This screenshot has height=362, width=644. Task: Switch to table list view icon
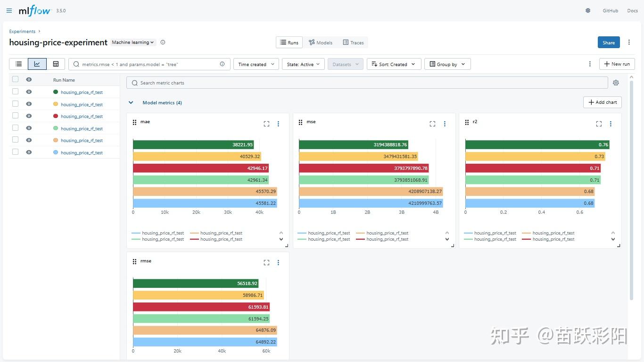coord(18,64)
